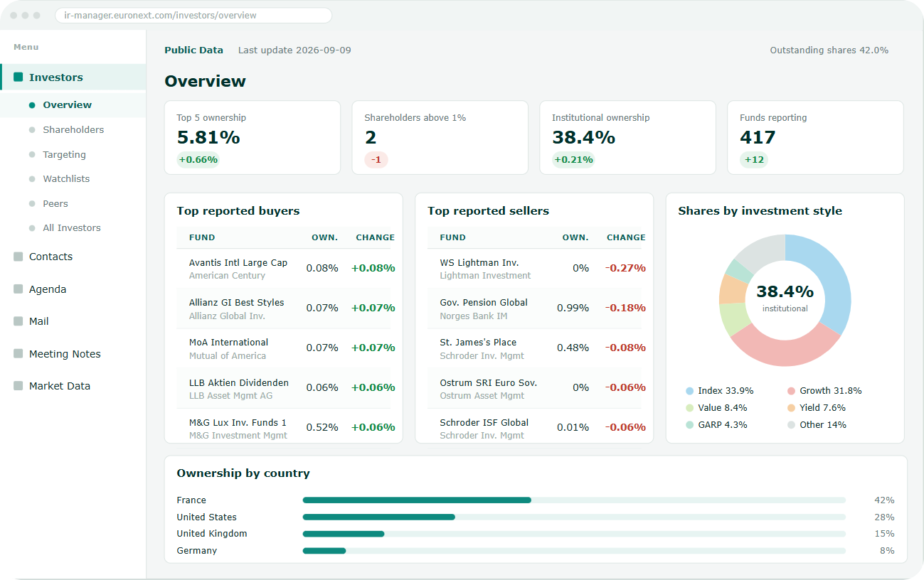Click the Meeting Notes square icon
Image resolution: width=924 pixels, height=580 pixels.
(x=18, y=354)
